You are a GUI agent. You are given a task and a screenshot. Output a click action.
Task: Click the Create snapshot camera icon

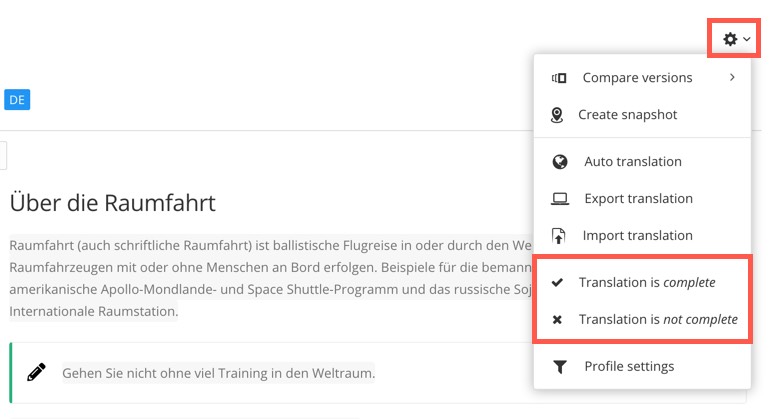[558, 115]
